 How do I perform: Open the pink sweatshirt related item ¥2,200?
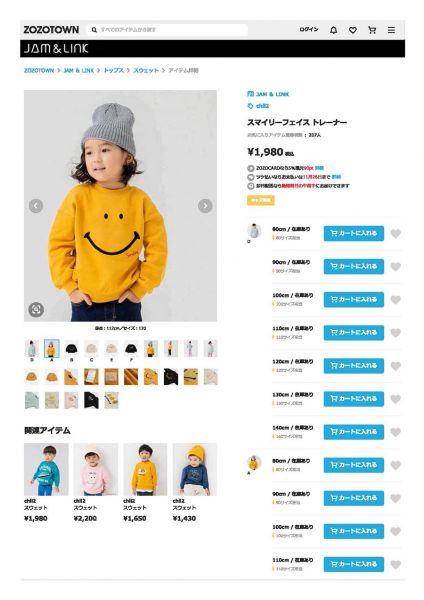click(x=95, y=483)
